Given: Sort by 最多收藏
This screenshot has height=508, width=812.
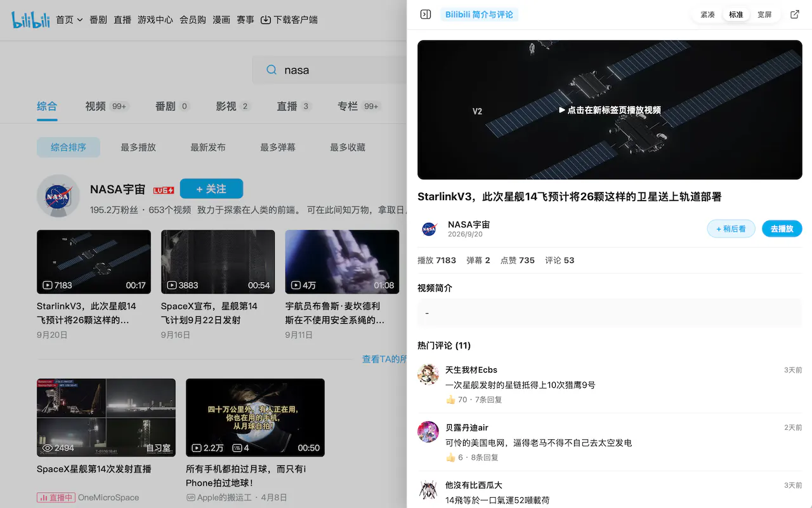Looking at the screenshot, I should coord(348,147).
